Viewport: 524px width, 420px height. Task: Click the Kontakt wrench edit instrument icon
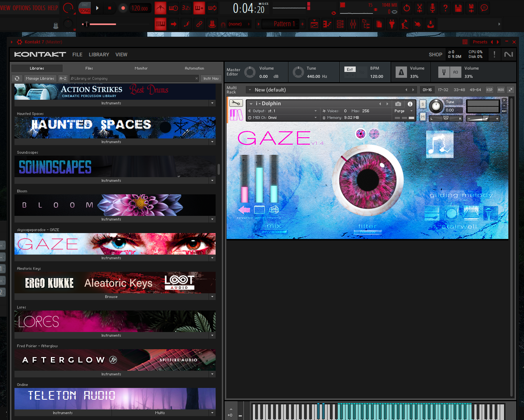pyautogui.click(x=236, y=103)
